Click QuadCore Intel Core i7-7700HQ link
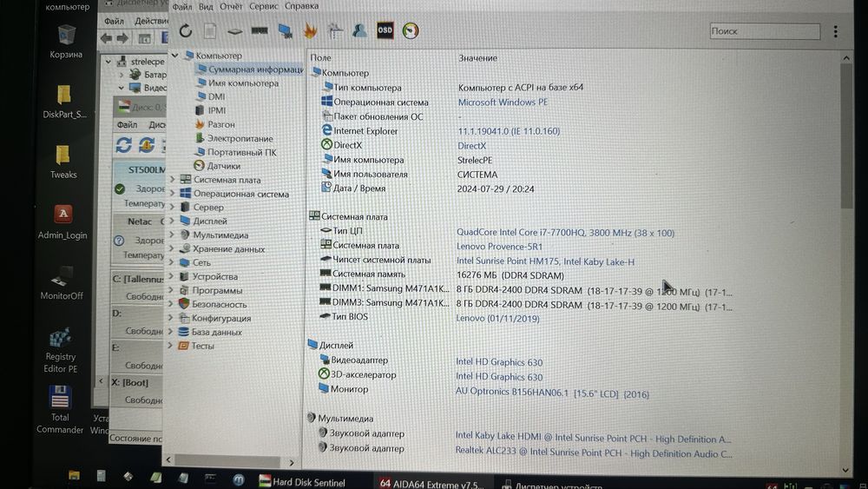 565,233
